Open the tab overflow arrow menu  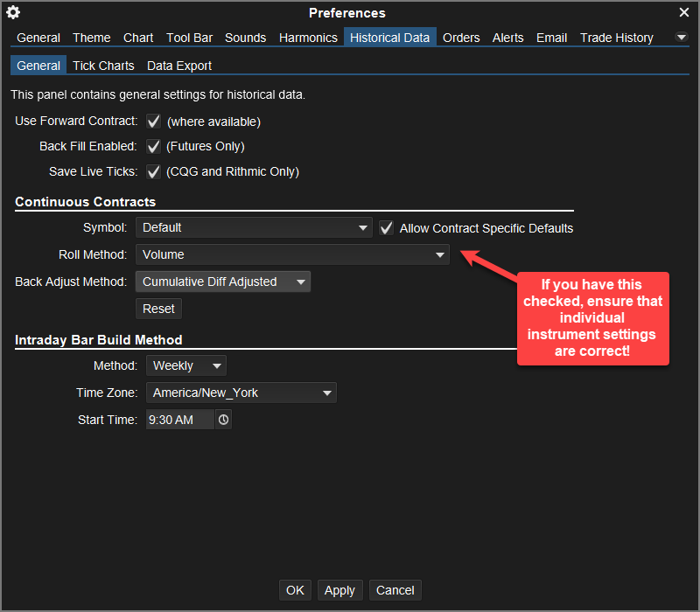[682, 38]
